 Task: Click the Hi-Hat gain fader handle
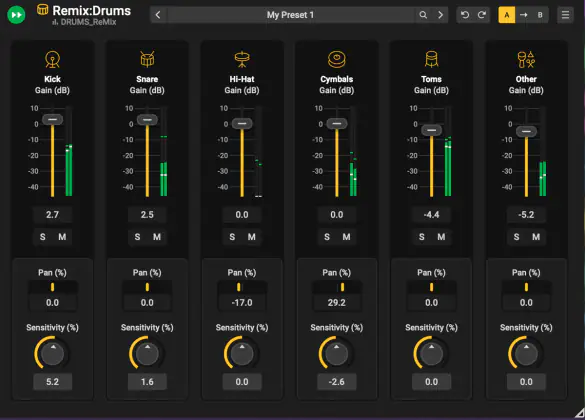[x=242, y=123]
